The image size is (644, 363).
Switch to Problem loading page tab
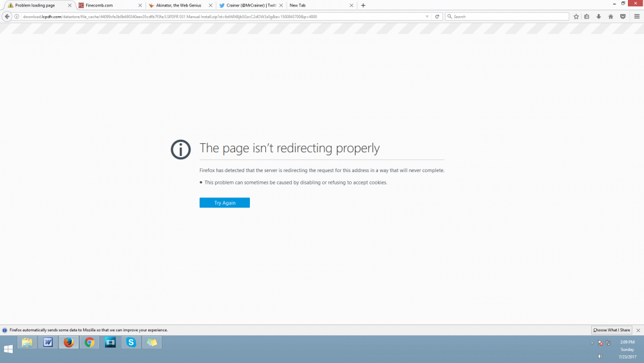[35, 5]
